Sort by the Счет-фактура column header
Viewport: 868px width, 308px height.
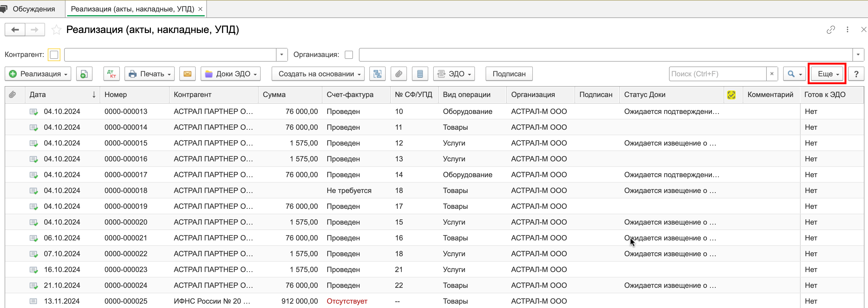click(x=356, y=95)
